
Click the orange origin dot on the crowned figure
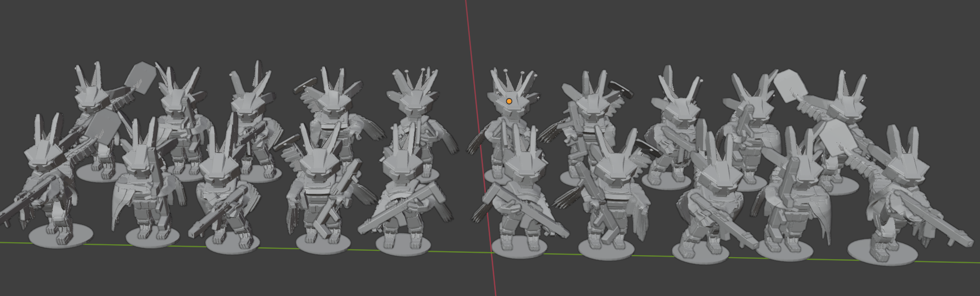click(x=509, y=101)
